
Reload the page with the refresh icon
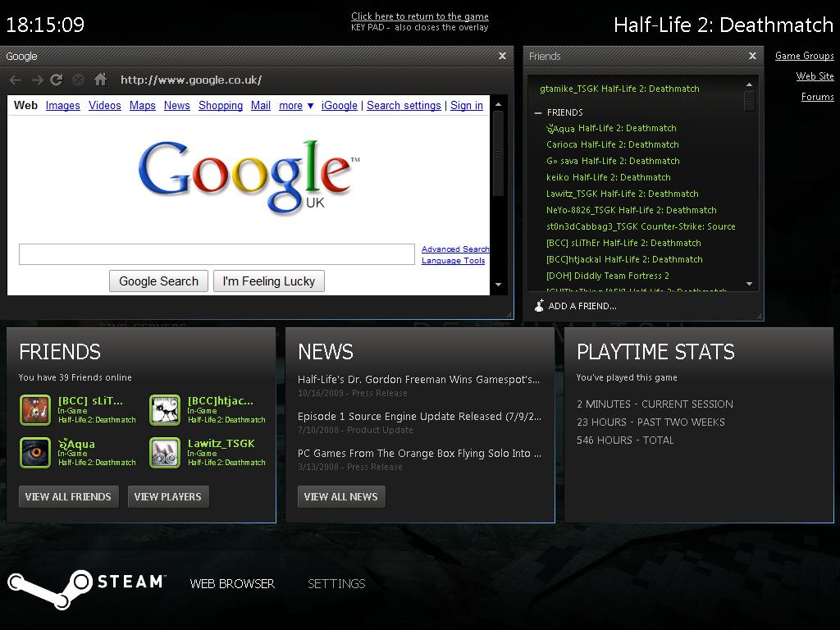[x=57, y=80]
